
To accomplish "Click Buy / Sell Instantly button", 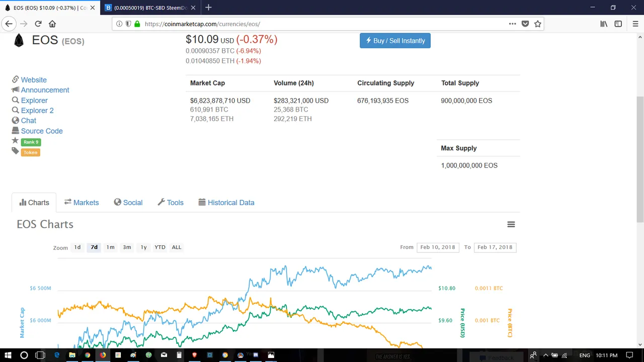I will (395, 41).
